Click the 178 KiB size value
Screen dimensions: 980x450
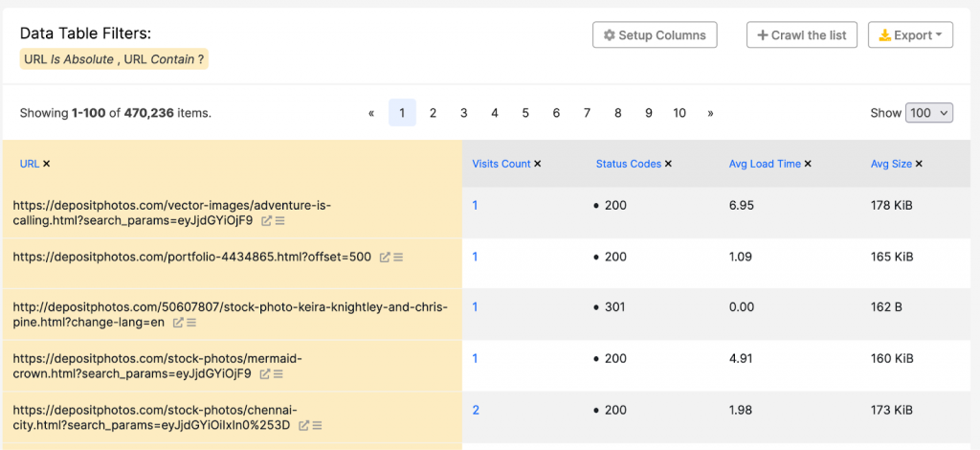892,205
